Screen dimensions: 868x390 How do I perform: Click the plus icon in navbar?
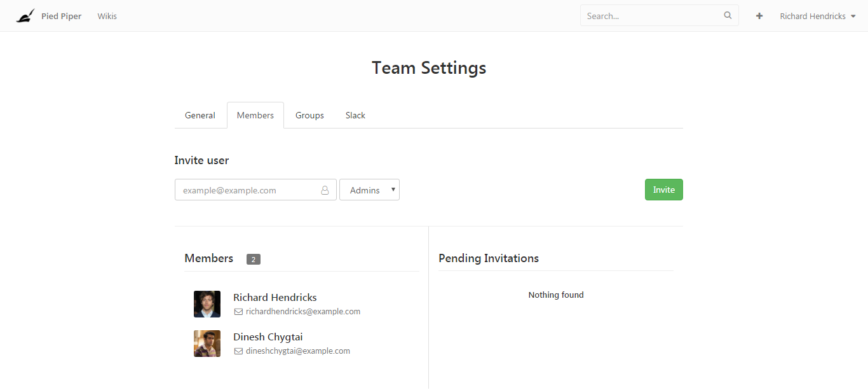tap(759, 16)
